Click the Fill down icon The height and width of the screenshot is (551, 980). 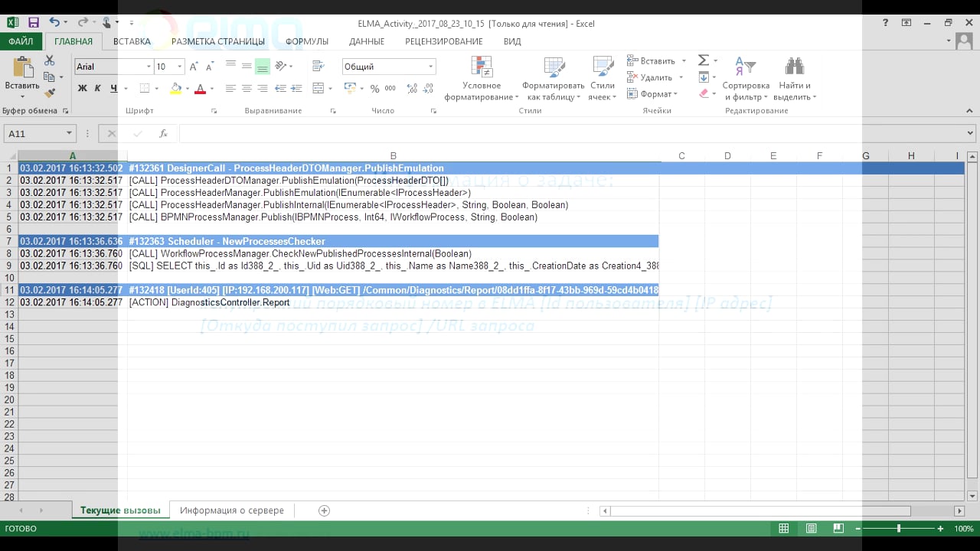click(704, 77)
